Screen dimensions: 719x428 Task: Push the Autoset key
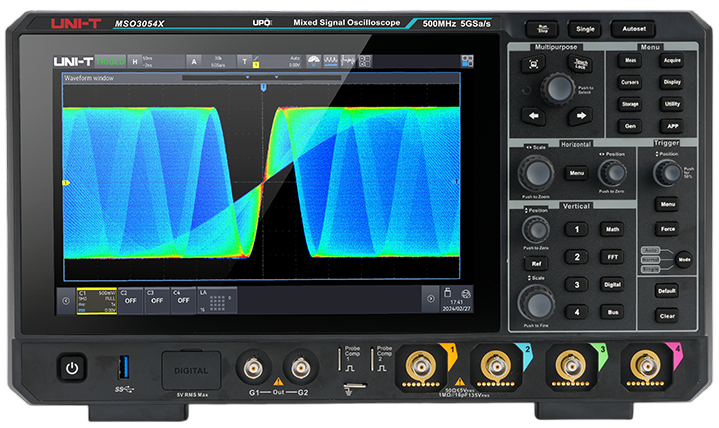tap(634, 29)
